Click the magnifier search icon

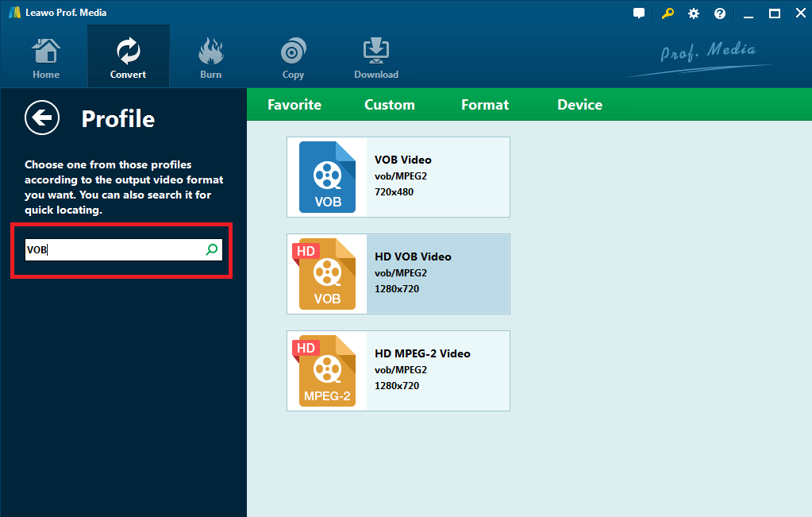[212, 250]
